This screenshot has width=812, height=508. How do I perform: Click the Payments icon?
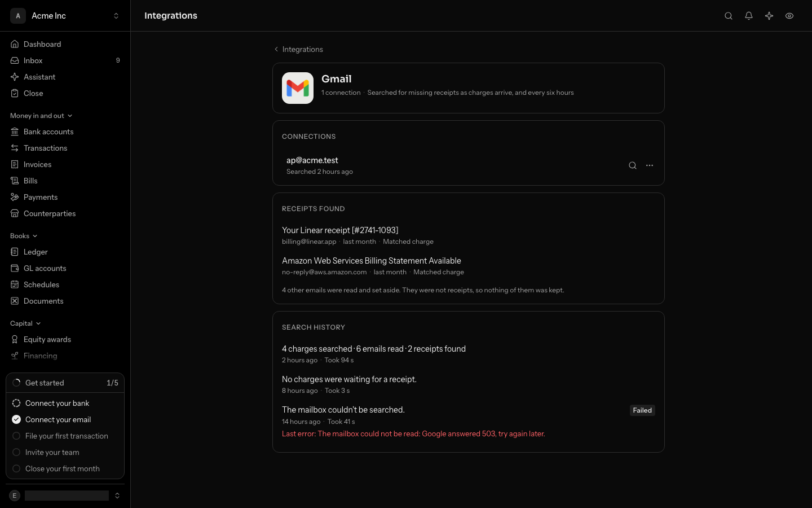click(x=15, y=197)
